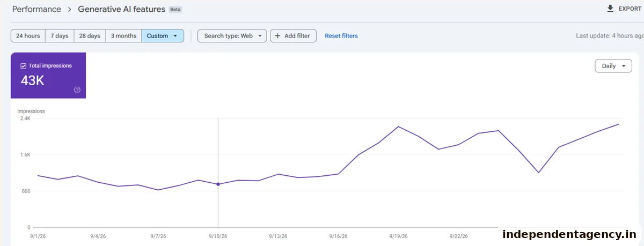Click the 9/19/26 axis label

399,236
